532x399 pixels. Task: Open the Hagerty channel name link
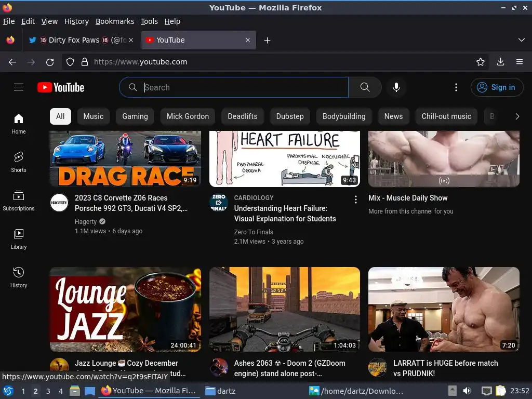pyautogui.click(x=86, y=221)
